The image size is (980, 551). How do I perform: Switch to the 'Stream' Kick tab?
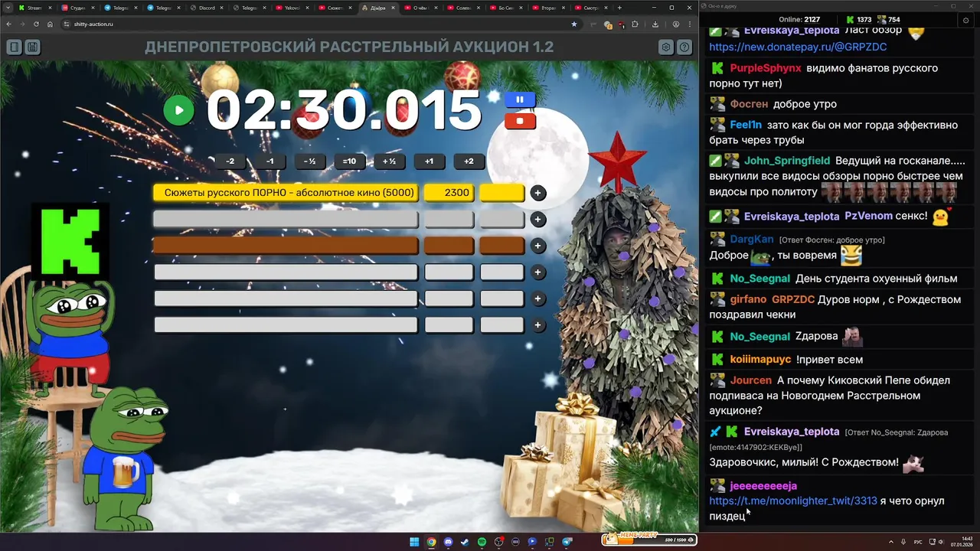tap(34, 8)
